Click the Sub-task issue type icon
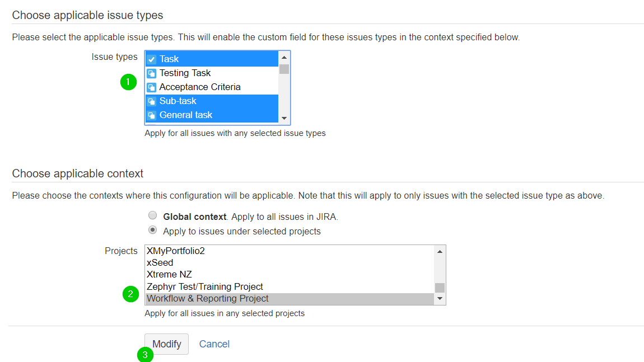Image resolution: width=644 pixels, height=362 pixels. (151, 101)
